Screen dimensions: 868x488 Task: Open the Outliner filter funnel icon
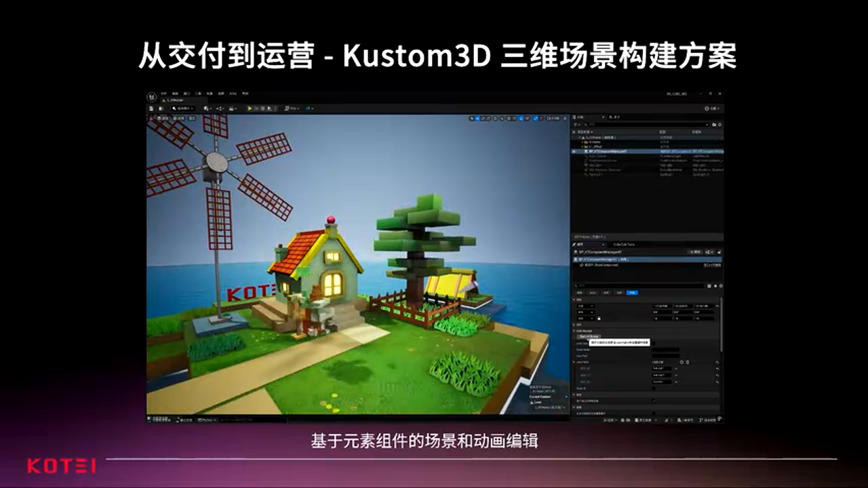pyautogui.click(x=575, y=125)
